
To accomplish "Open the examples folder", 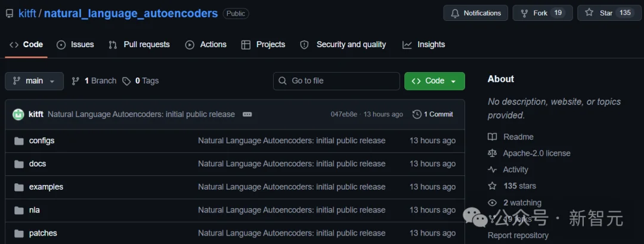I will pos(46,187).
